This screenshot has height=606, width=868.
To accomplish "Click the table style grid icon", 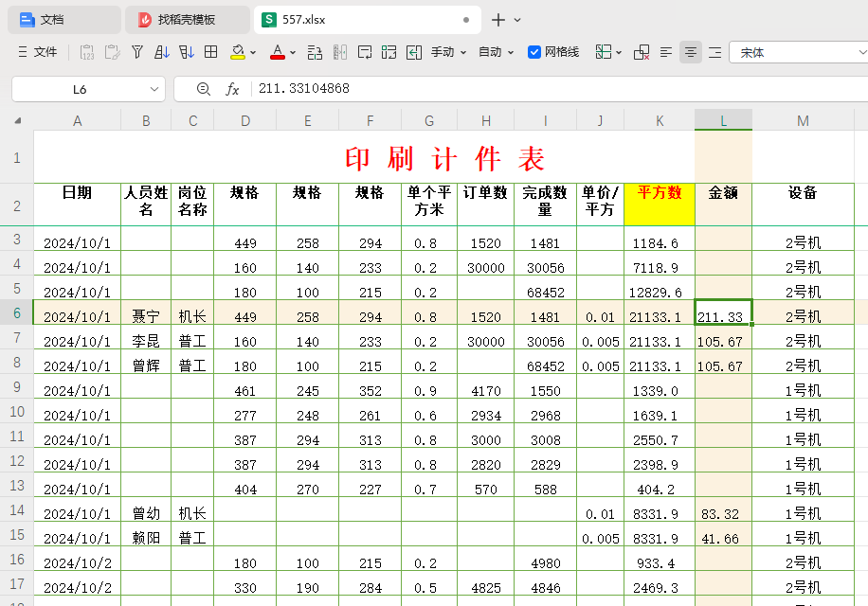I will pos(604,52).
